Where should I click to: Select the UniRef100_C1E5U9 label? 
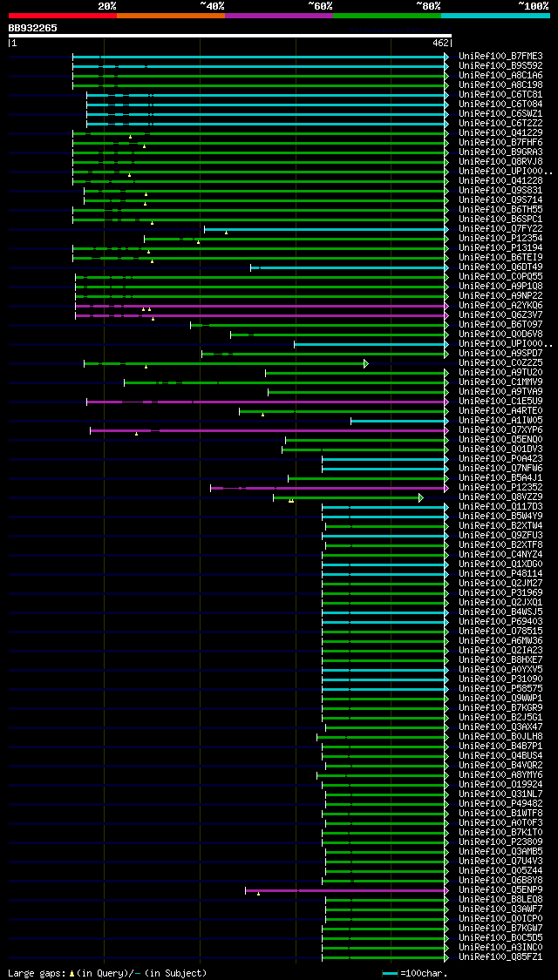tap(500, 402)
